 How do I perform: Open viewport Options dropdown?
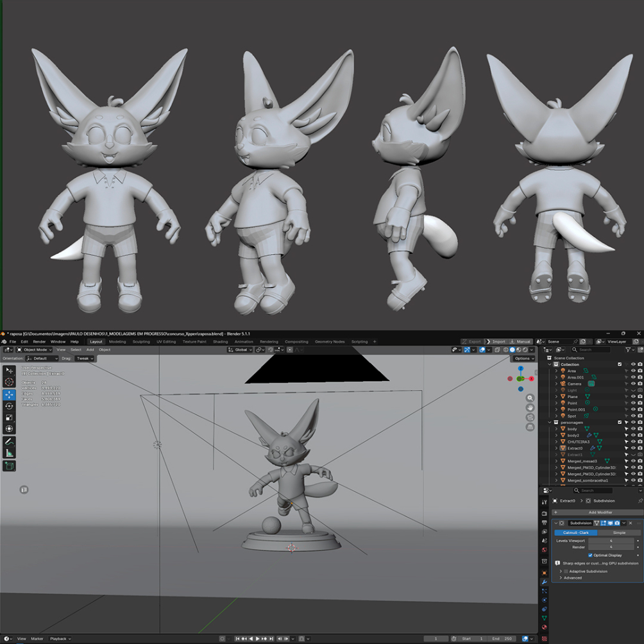[523, 358]
